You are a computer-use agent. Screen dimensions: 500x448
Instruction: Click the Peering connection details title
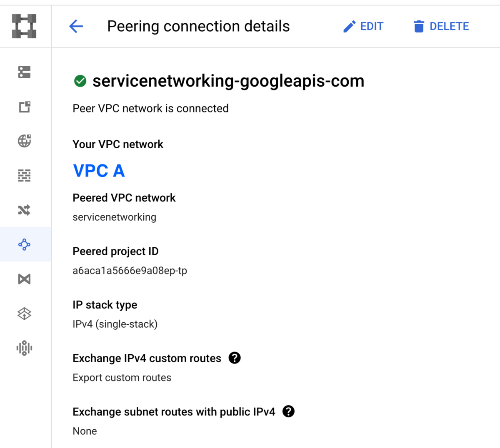point(198,26)
